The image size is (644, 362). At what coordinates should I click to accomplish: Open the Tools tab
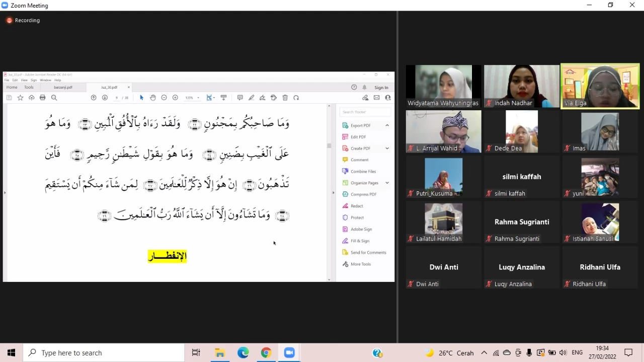(x=29, y=87)
